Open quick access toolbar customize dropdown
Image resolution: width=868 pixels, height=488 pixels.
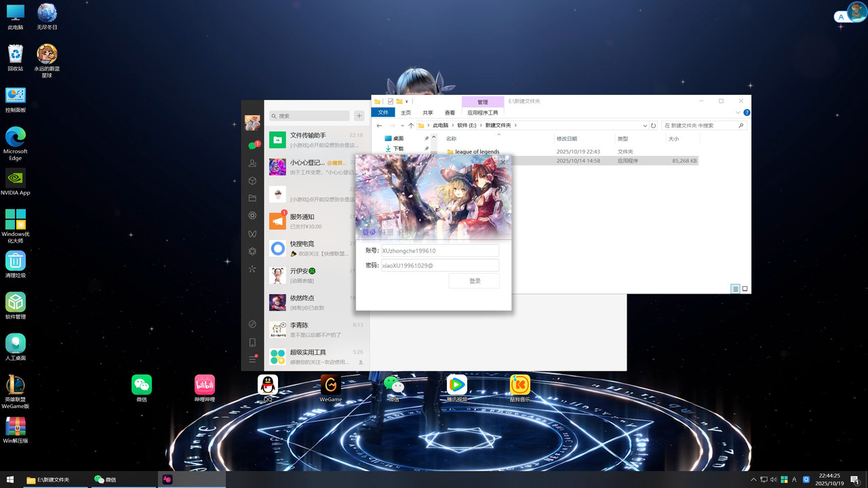(x=407, y=102)
